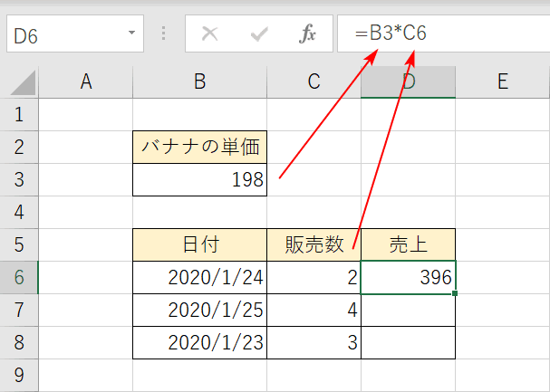Click the 売上 header cell
The width and height of the screenshot is (550, 392).
[409, 244]
